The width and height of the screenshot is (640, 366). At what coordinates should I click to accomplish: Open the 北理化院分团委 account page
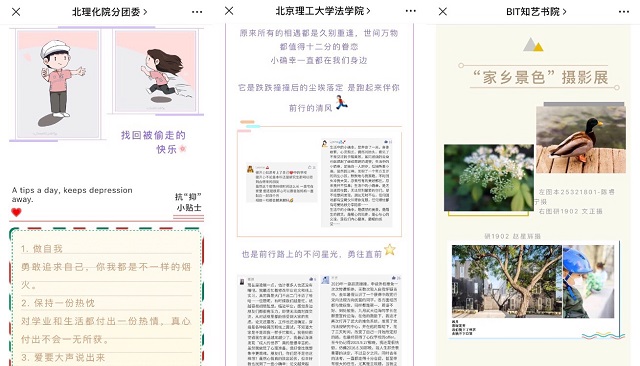(109, 12)
